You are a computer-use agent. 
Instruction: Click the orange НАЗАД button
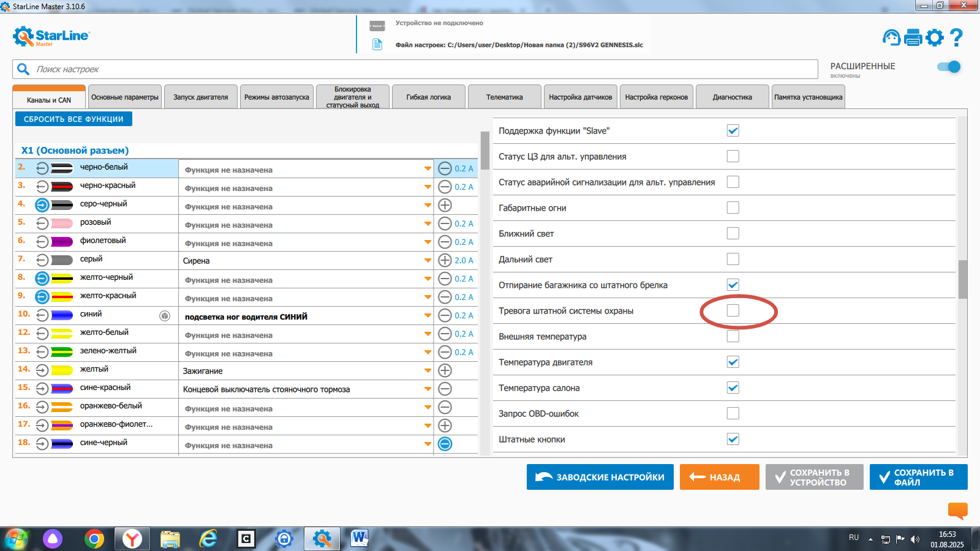click(x=720, y=477)
